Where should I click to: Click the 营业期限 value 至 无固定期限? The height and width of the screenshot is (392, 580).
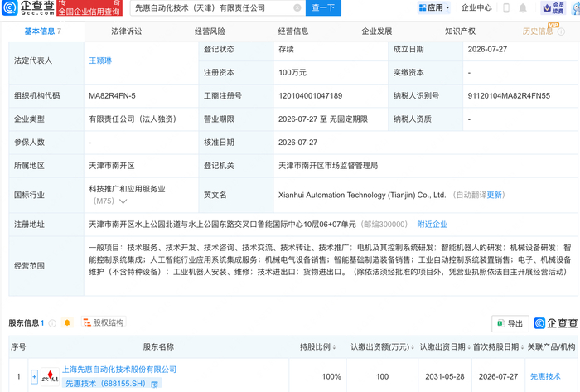pos(323,119)
